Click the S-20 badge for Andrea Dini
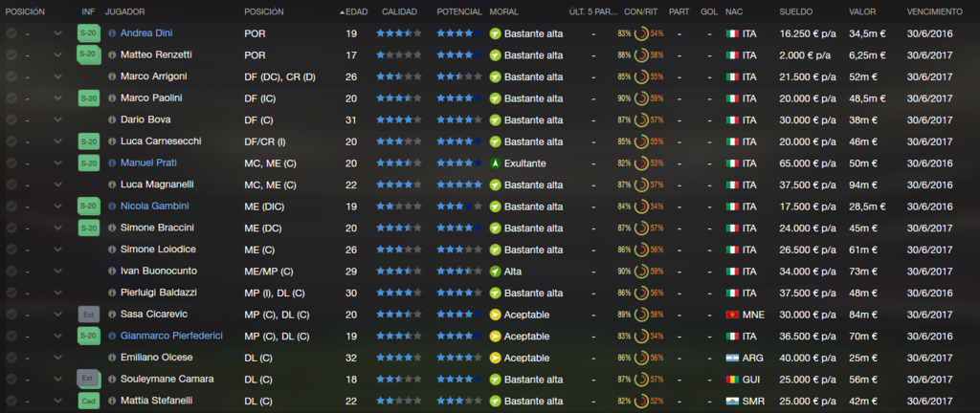 (x=88, y=33)
